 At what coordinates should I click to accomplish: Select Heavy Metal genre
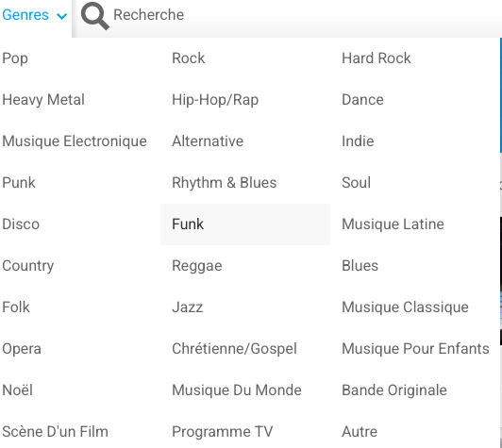click(43, 100)
